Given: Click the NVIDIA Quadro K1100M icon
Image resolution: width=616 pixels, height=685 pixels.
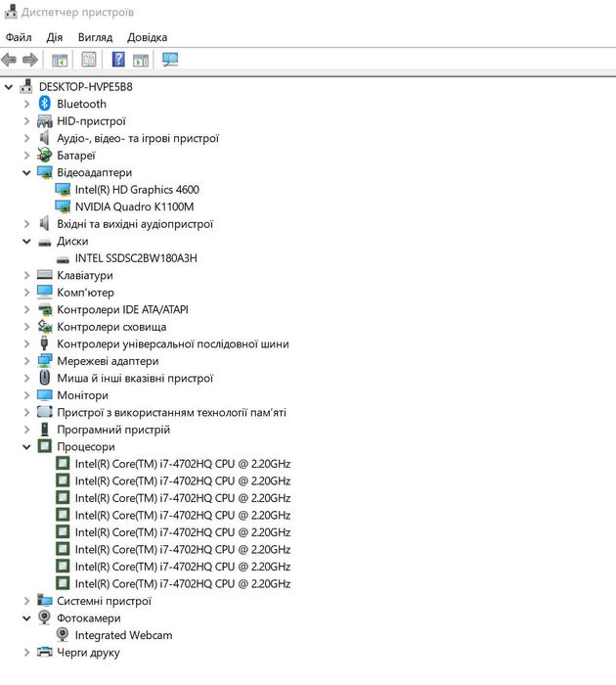Looking at the screenshot, I should coord(63,206).
